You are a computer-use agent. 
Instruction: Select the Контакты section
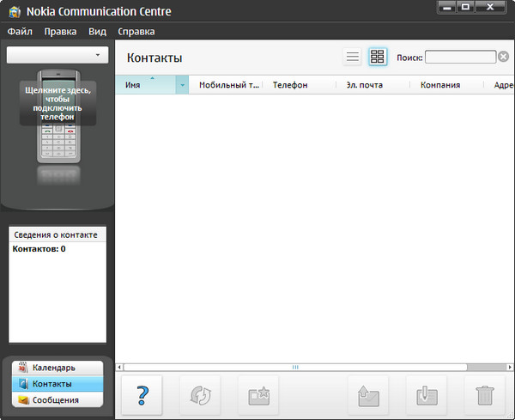(x=58, y=384)
